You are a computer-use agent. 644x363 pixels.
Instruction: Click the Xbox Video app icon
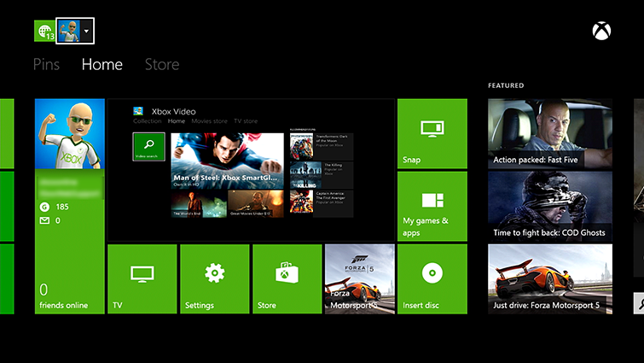pyautogui.click(x=138, y=111)
